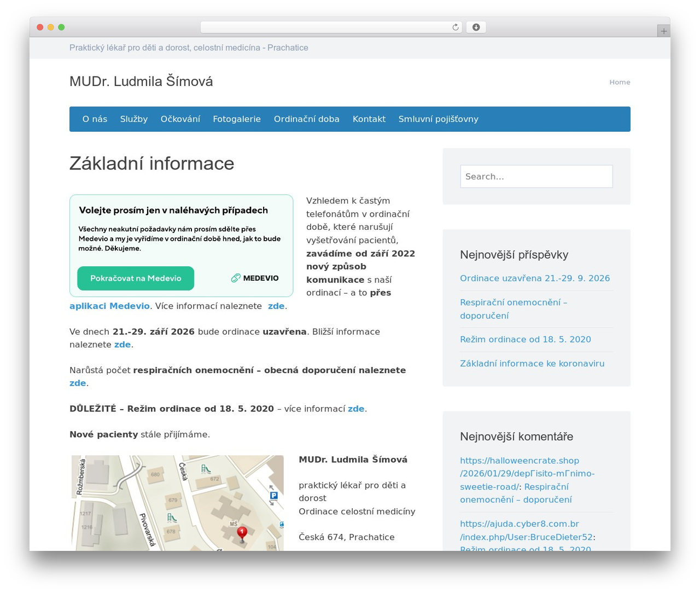Click the browser address bar
The width and height of the screenshot is (700, 593).
(x=331, y=27)
